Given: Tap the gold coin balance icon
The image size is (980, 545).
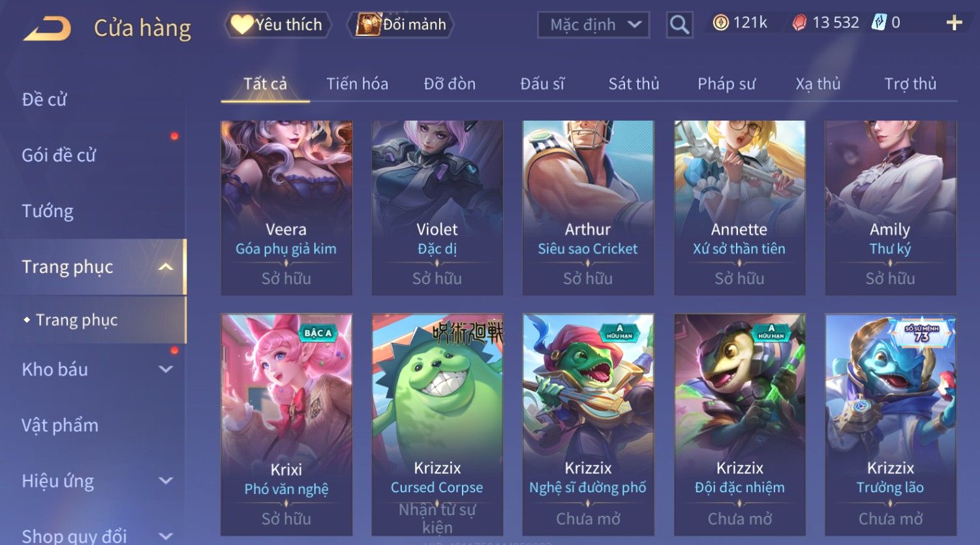Looking at the screenshot, I should pyautogui.click(x=720, y=23).
